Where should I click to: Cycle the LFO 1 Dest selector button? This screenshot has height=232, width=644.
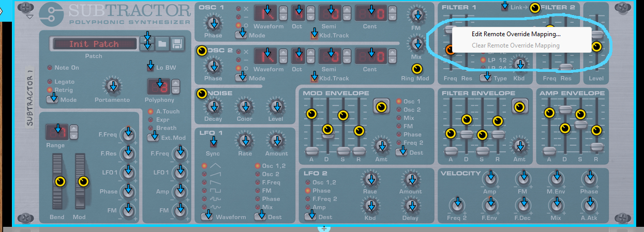point(260,216)
